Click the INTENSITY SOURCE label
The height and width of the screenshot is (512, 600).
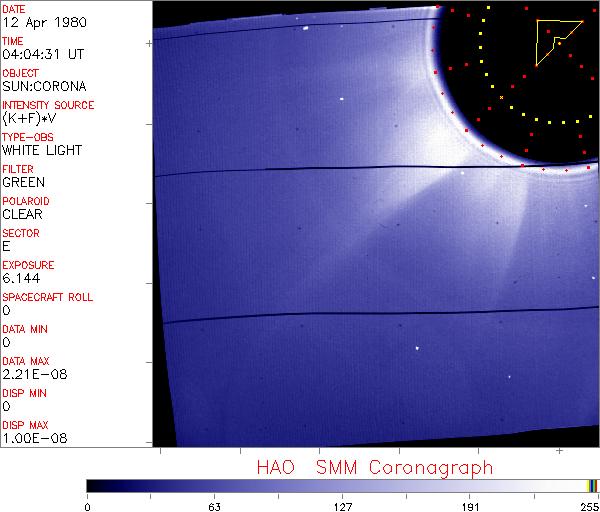[x=48, y=105]
